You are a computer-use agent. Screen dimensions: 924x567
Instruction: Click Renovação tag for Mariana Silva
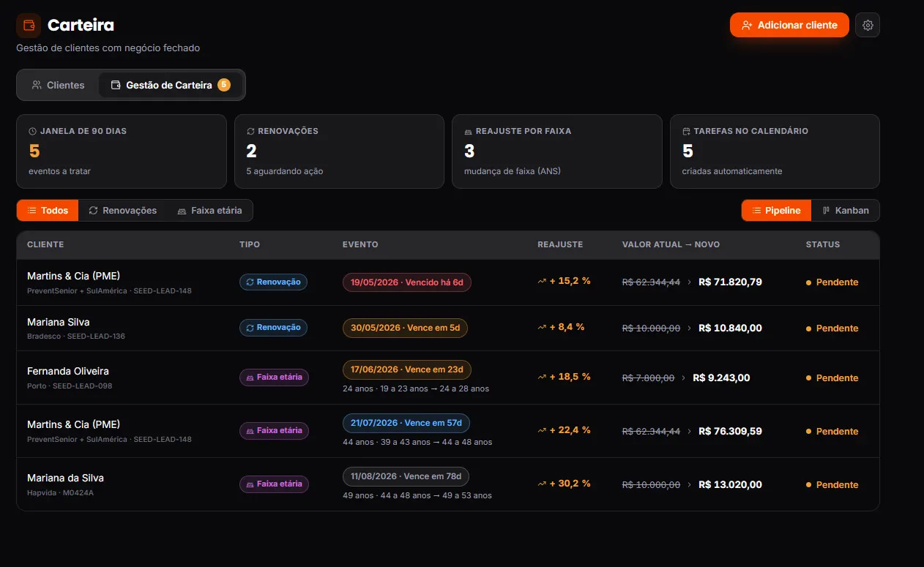273,328
